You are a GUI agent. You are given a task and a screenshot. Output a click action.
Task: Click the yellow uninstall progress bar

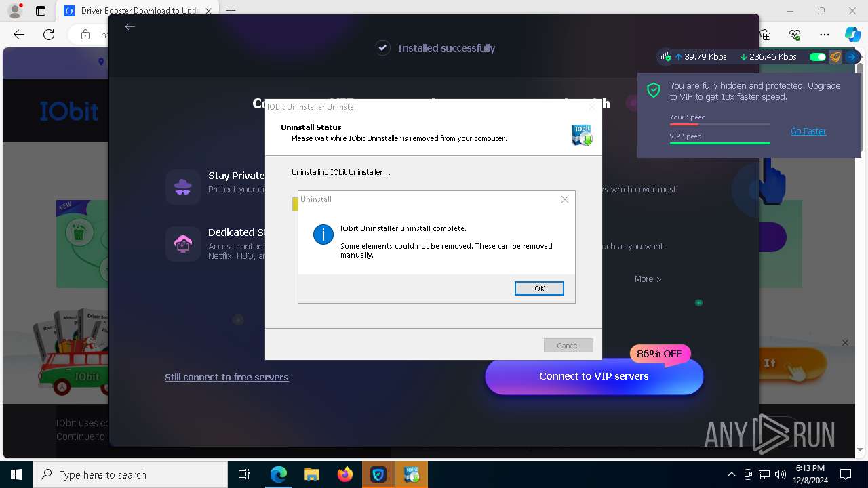(295, 204)
